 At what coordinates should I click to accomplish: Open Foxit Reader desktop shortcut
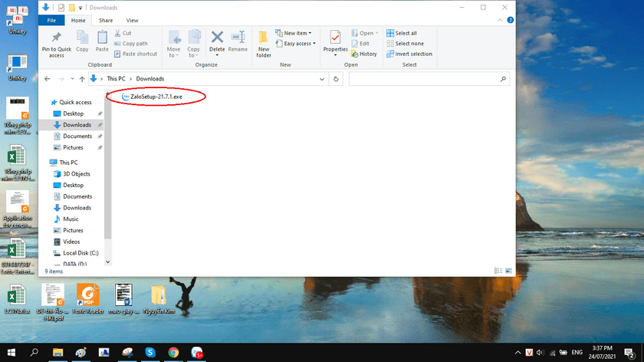click(x=88, y=296)
